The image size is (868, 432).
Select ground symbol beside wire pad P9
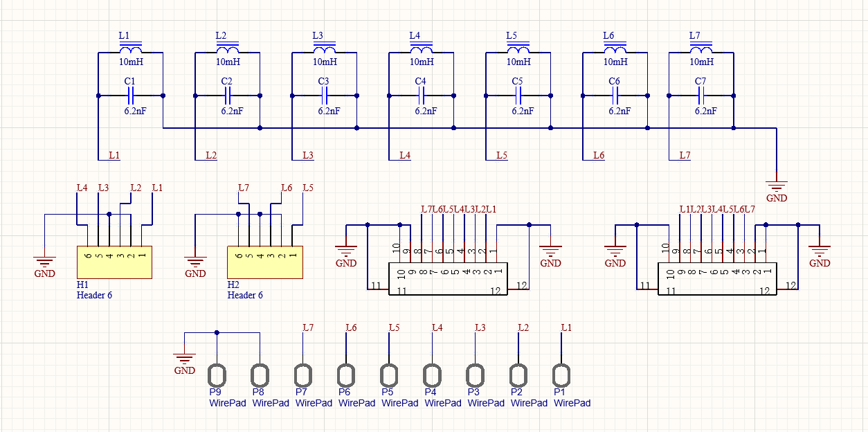pos(185,359)
